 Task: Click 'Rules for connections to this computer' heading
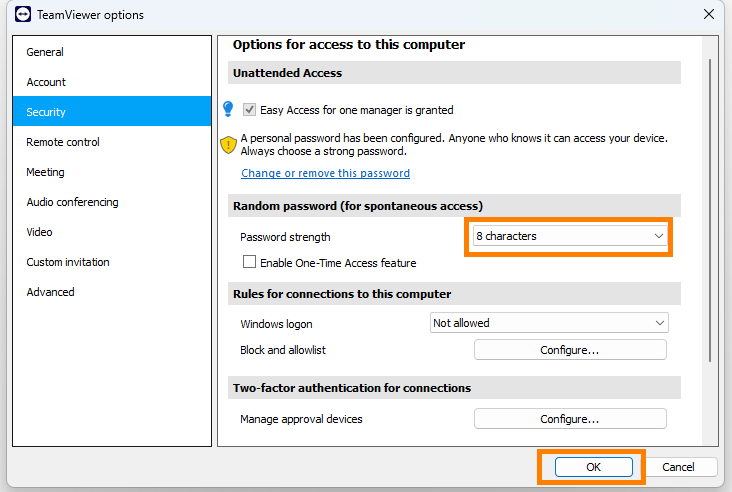pyautogui.click(x=342, y=294)
